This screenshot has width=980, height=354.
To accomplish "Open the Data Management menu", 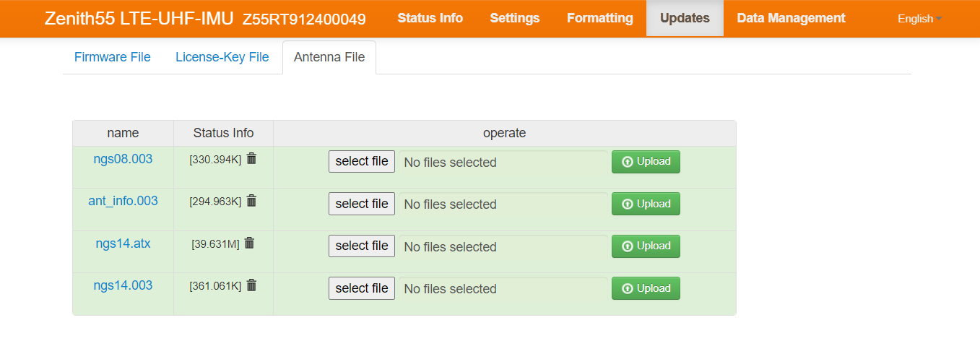I will point(791,18).
